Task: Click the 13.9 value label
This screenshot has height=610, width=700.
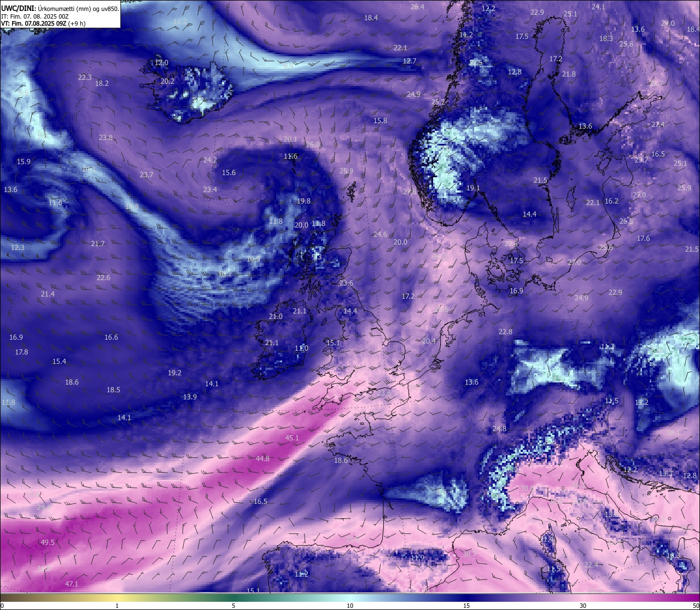Action: click(190, 397)
